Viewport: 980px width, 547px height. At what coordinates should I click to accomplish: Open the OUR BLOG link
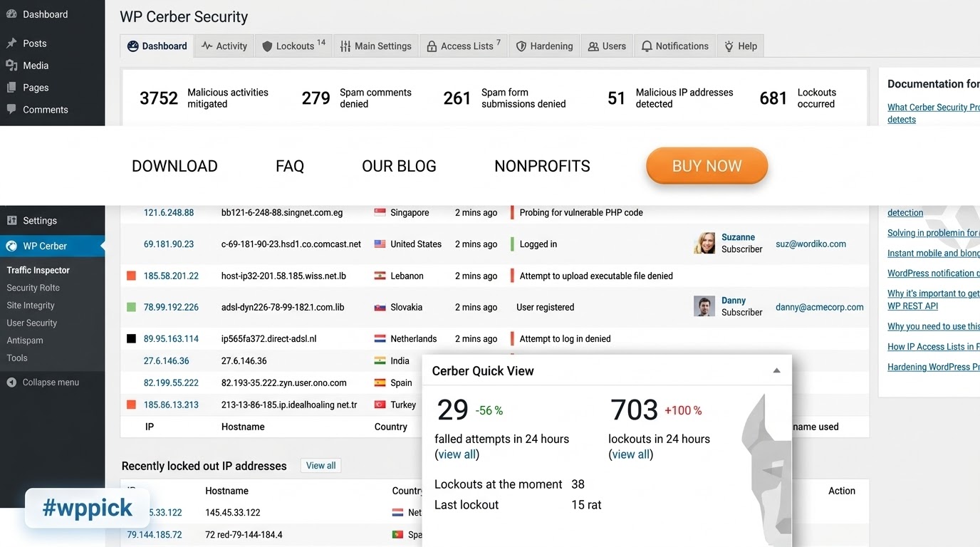pos(399,166)
